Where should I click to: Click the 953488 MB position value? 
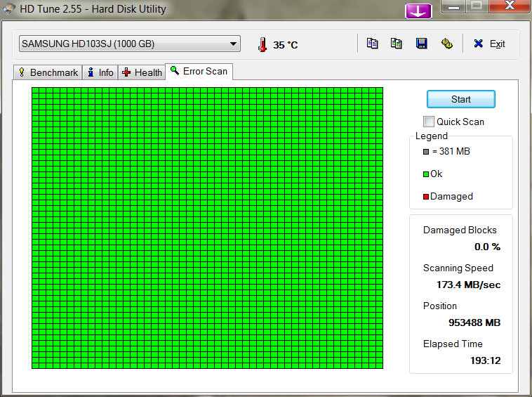474,323
